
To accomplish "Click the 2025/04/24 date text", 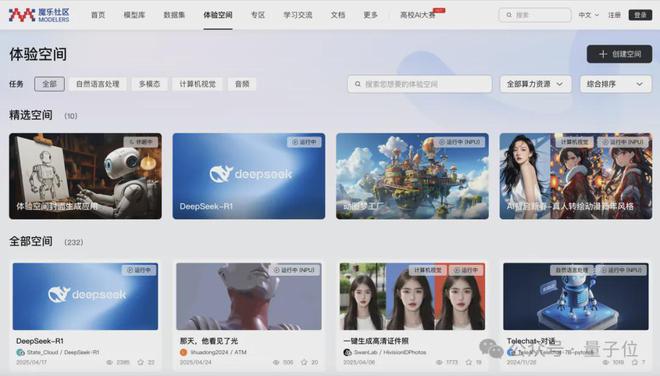I will point(195,362).
